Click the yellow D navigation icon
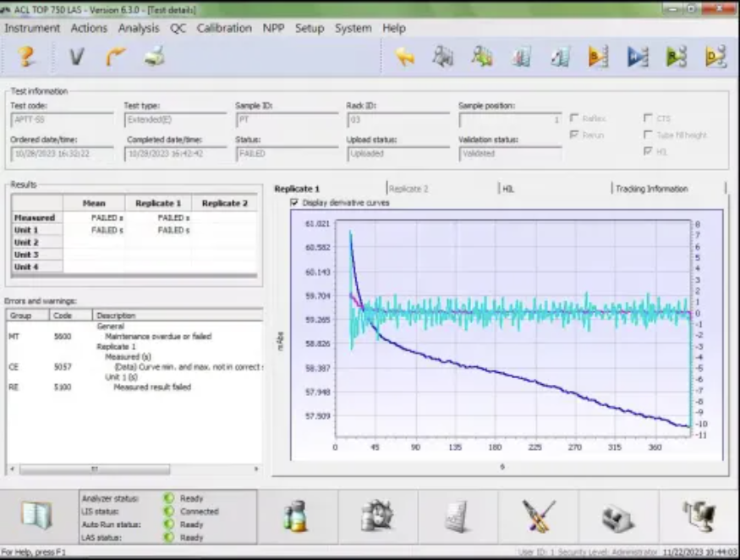The height and width of the screenshot is (560, 740). 715,57
